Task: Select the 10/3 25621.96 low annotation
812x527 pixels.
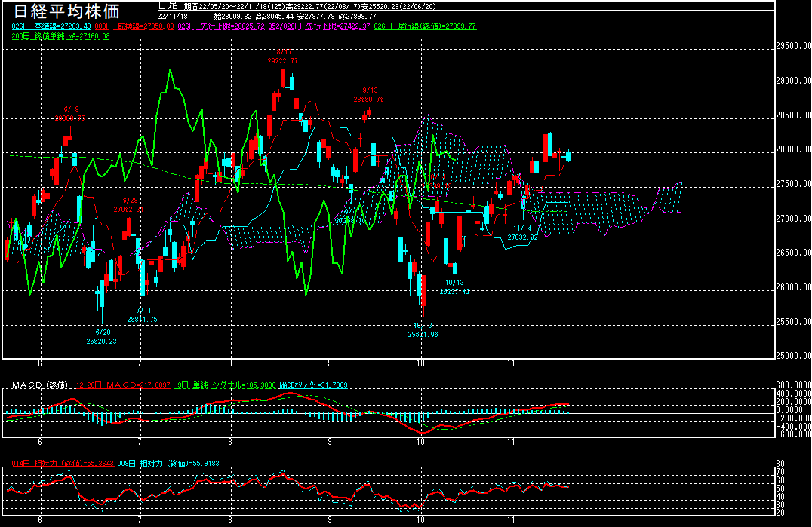Action: (x=423, y=330)
